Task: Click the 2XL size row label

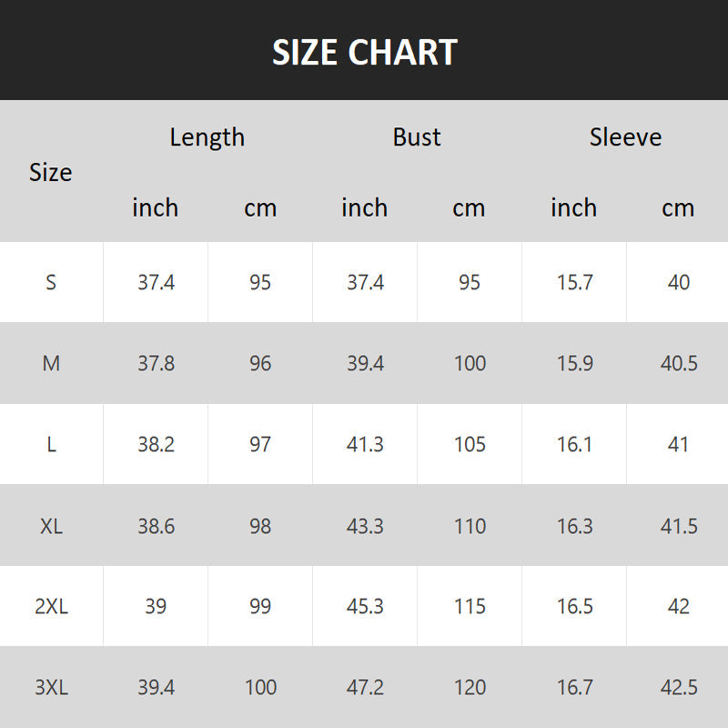Action: coord(51,607)
